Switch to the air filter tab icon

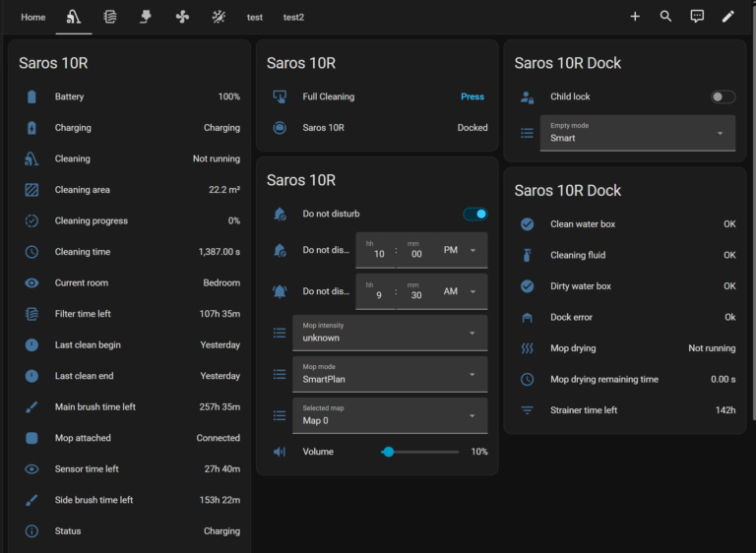point(110,18)
